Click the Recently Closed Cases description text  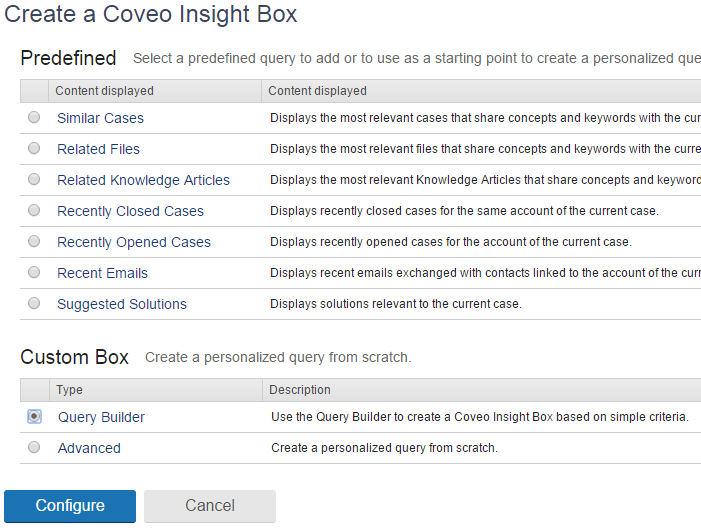[x=465, y=211]
